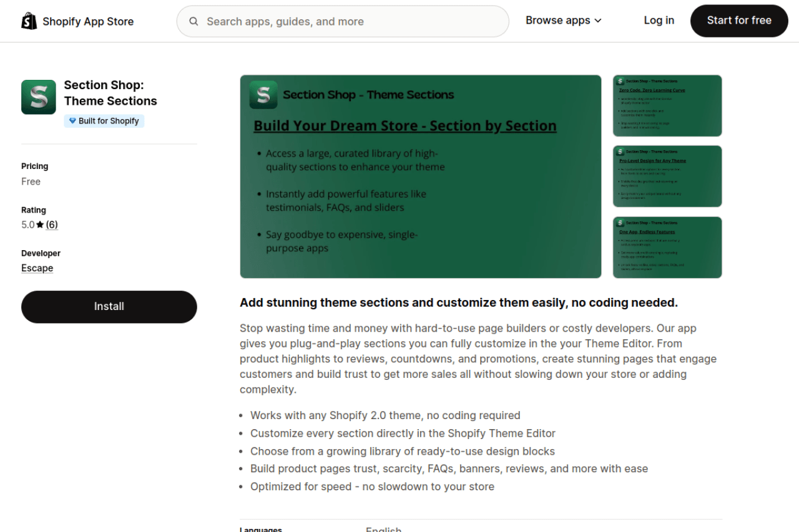Click the 'Add stunning theme sections' headline
The width and height of the screenshot is (799, 532).
(459, 302)
